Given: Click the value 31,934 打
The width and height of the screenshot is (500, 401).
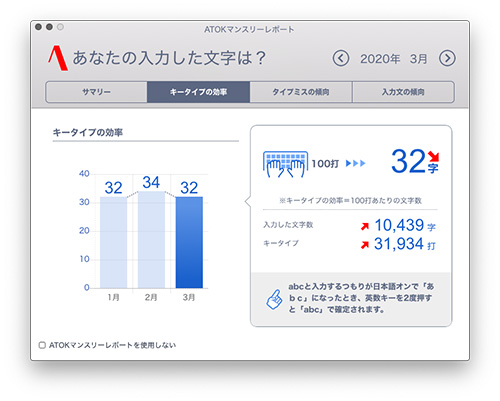Looking at the screenshot, I should (405, 244).
